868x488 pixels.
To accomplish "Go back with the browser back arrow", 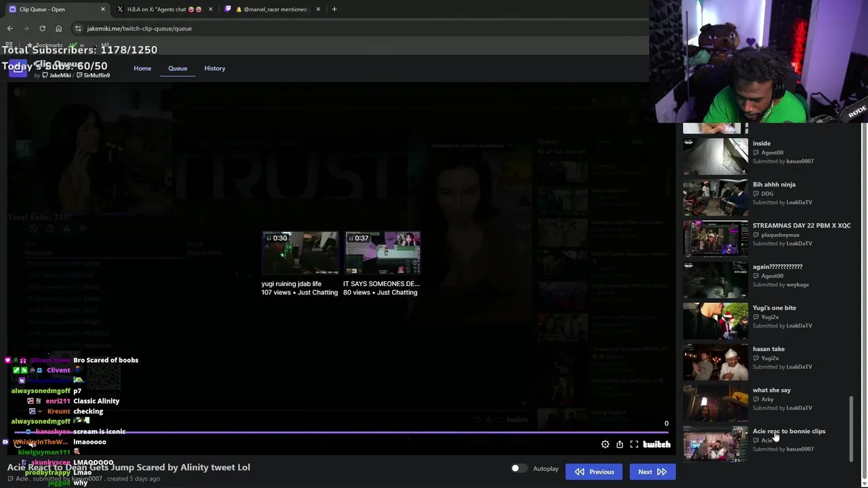I will click(x=9, y=28).
